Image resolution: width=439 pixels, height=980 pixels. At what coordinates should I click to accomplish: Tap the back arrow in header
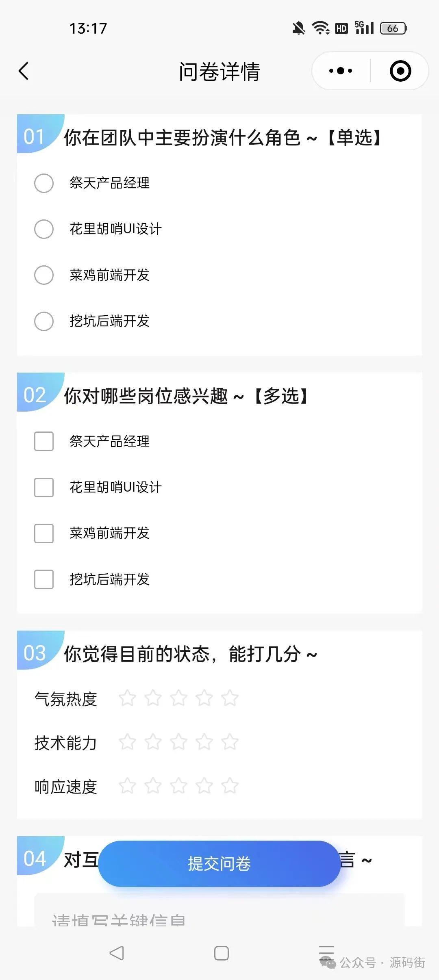pos(24,71)
